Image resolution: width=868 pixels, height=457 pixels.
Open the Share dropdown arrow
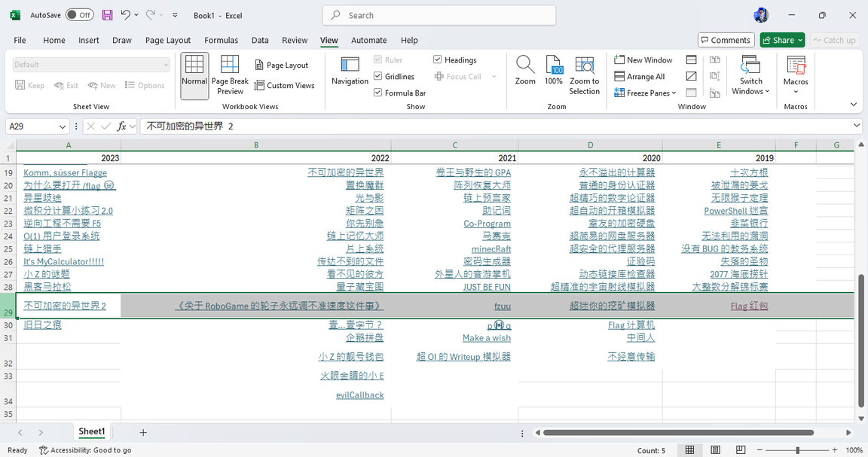pos(800,41)
